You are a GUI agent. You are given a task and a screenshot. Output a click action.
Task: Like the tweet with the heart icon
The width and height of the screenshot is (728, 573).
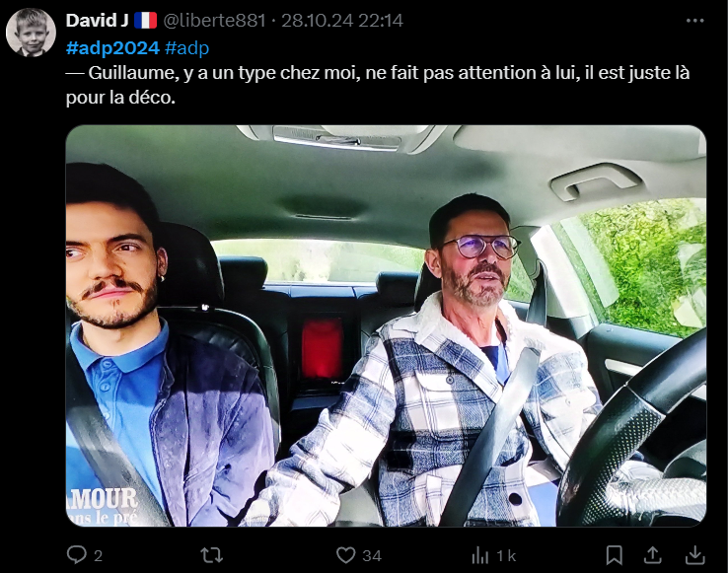[x=345, y=555]
